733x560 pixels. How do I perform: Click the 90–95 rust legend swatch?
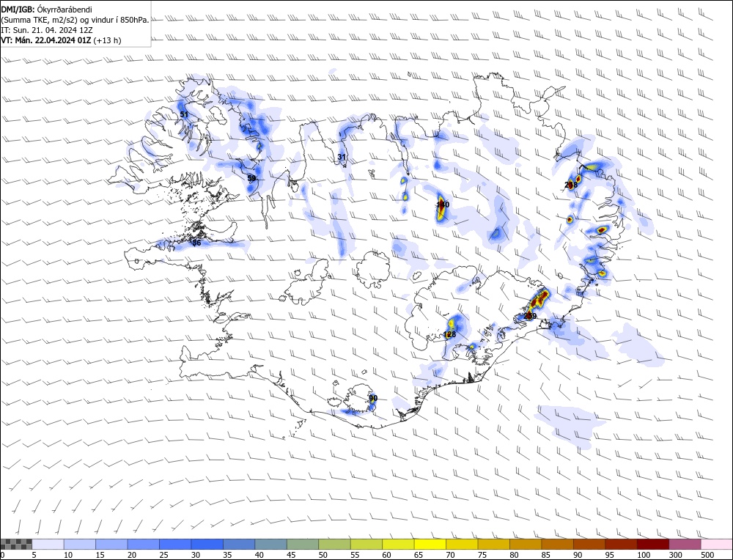pos(589,544)
